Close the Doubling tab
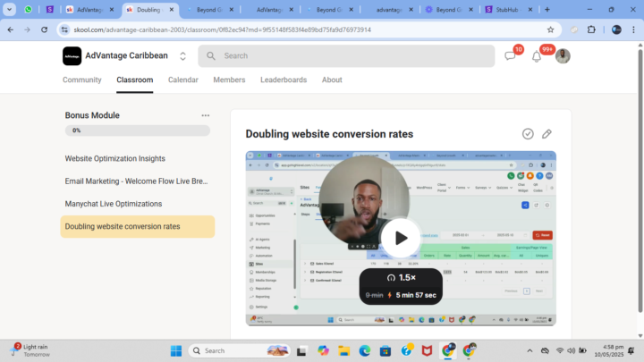Viewport: 644px width, 362px height. click(172, 10)
